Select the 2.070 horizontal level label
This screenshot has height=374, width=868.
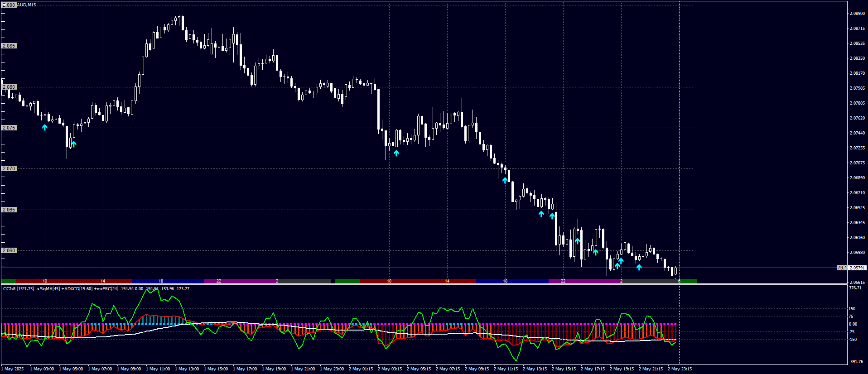pos(9,168)
